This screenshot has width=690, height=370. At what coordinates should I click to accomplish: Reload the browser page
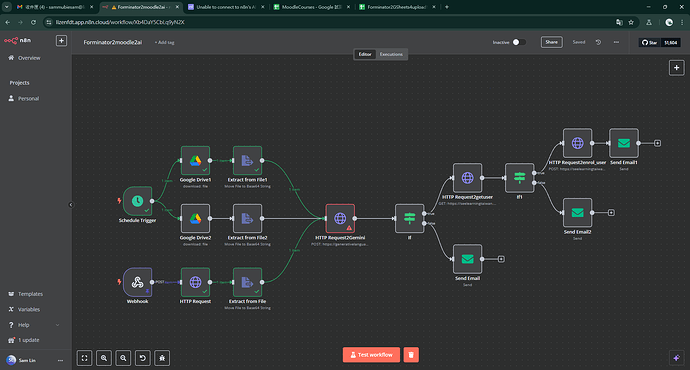click(x=33, y=22)
